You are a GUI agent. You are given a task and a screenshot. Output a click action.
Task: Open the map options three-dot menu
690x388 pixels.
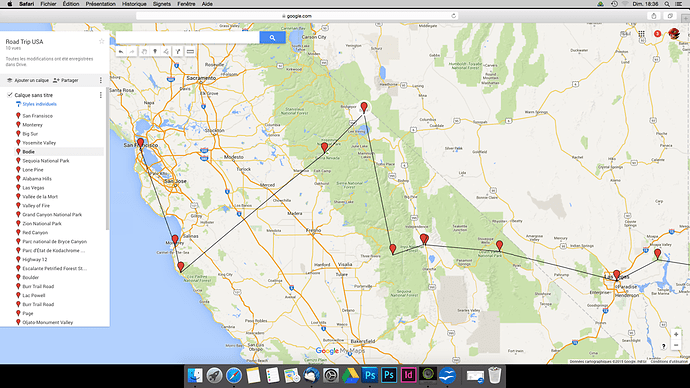101,80
